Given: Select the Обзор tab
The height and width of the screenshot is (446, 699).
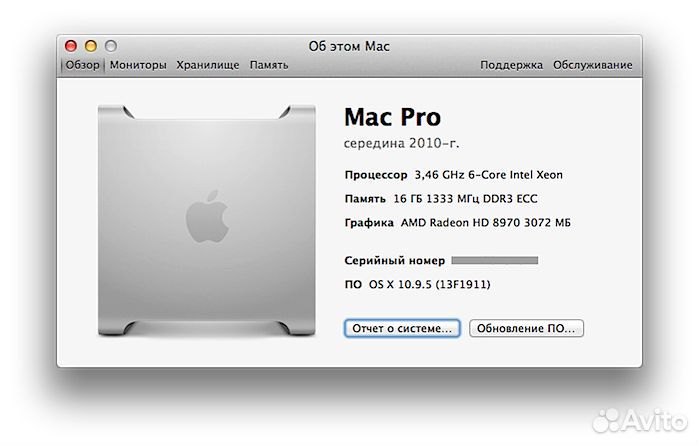Looking at the screenshot, I should pyautogui.click(x=82, y=65).
